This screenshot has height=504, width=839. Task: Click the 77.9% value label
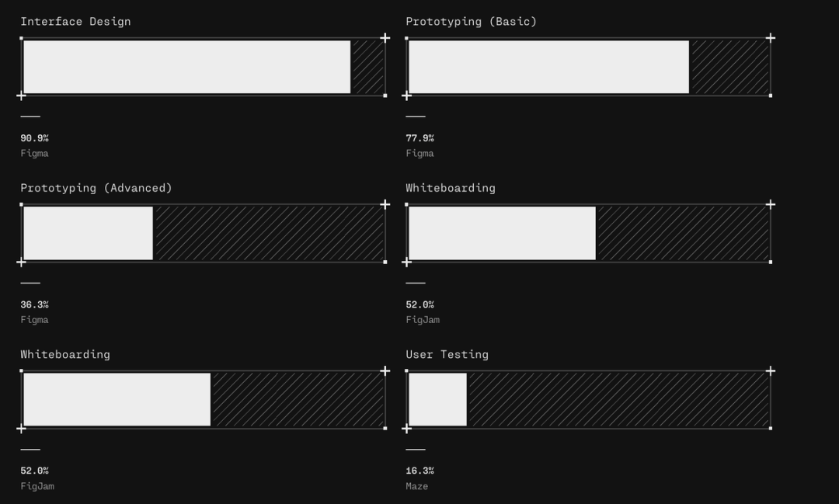(419, 138)
